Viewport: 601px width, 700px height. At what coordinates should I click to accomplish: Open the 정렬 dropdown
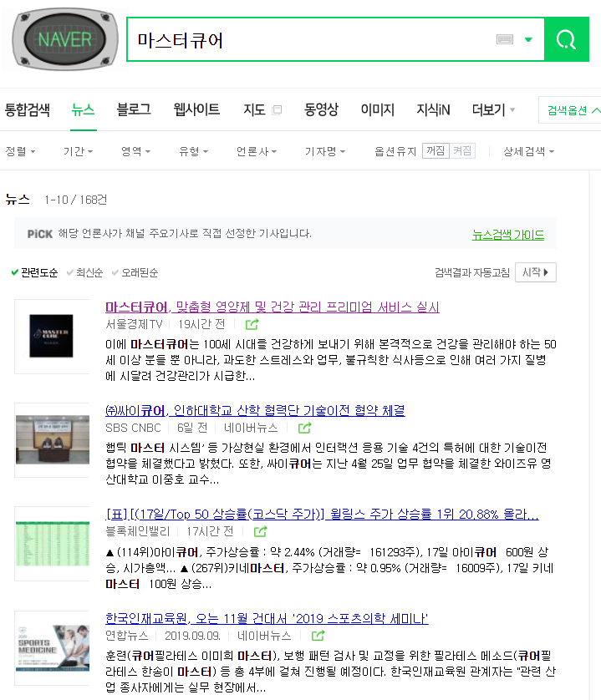20,151
